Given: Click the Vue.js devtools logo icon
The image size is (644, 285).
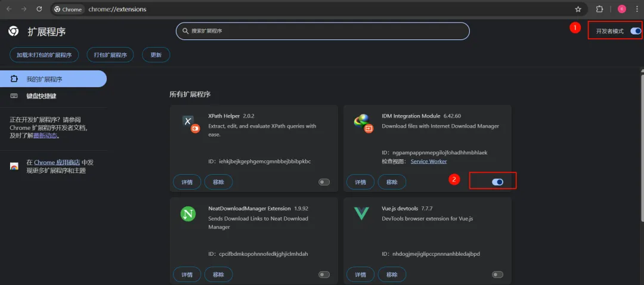Looking at the screenshot, I should coord(361,213).
